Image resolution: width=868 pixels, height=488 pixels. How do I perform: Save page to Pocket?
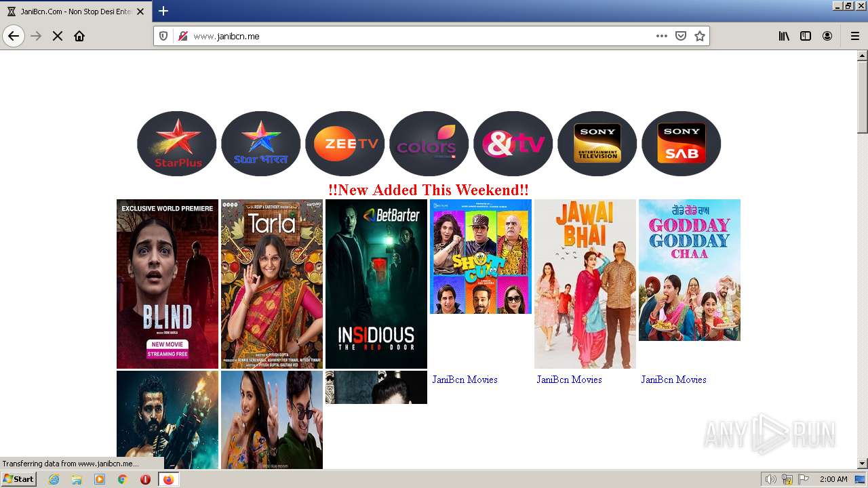[681, 36]
